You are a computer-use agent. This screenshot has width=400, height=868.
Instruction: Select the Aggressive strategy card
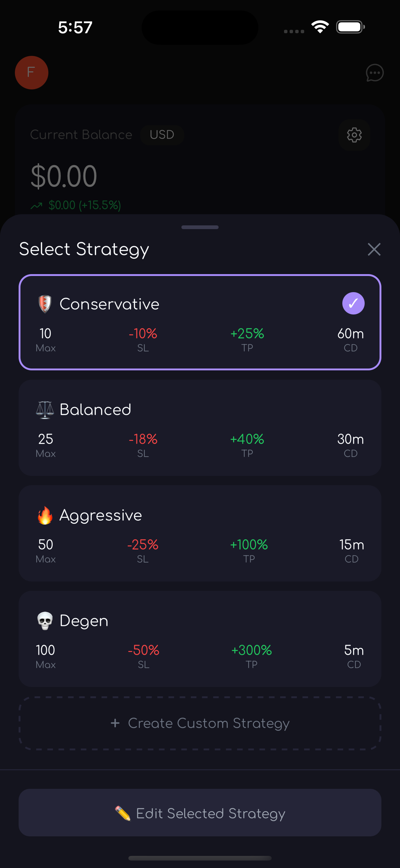pos(200,533)
